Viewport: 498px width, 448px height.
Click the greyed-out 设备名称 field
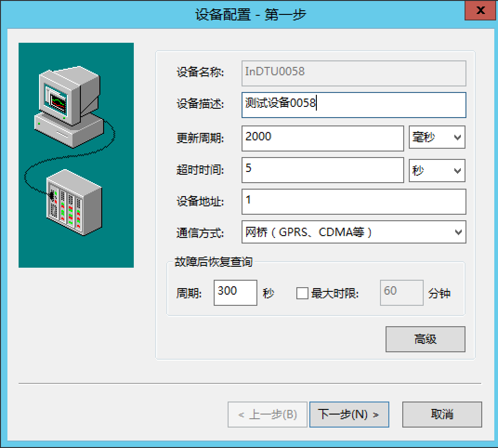click(x=354, y=73)
